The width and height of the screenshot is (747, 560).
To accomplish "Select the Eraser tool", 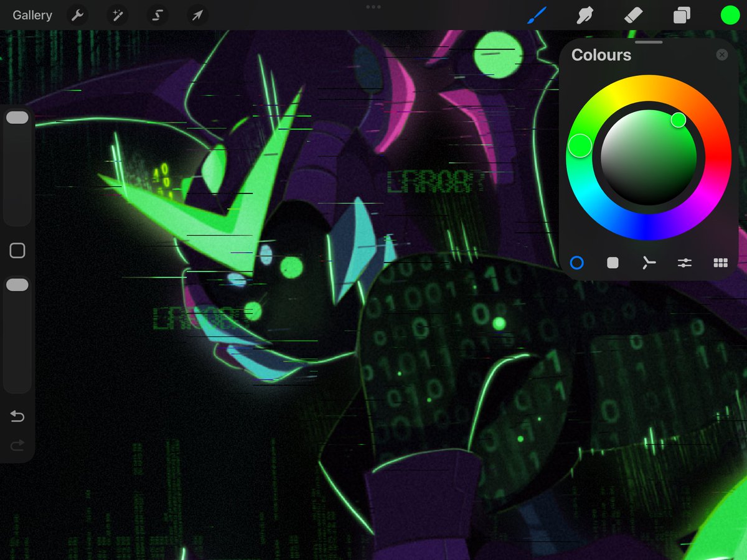I will pos(633,15).
